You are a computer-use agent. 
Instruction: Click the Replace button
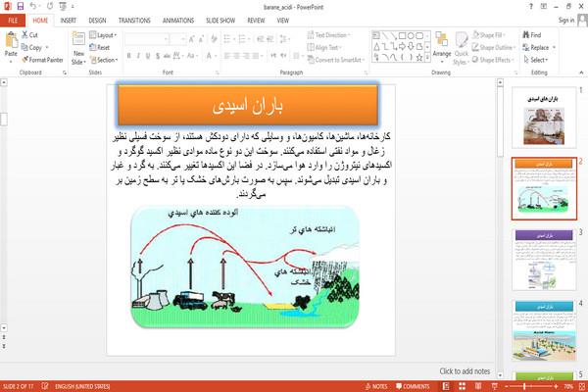coord(536,48)
